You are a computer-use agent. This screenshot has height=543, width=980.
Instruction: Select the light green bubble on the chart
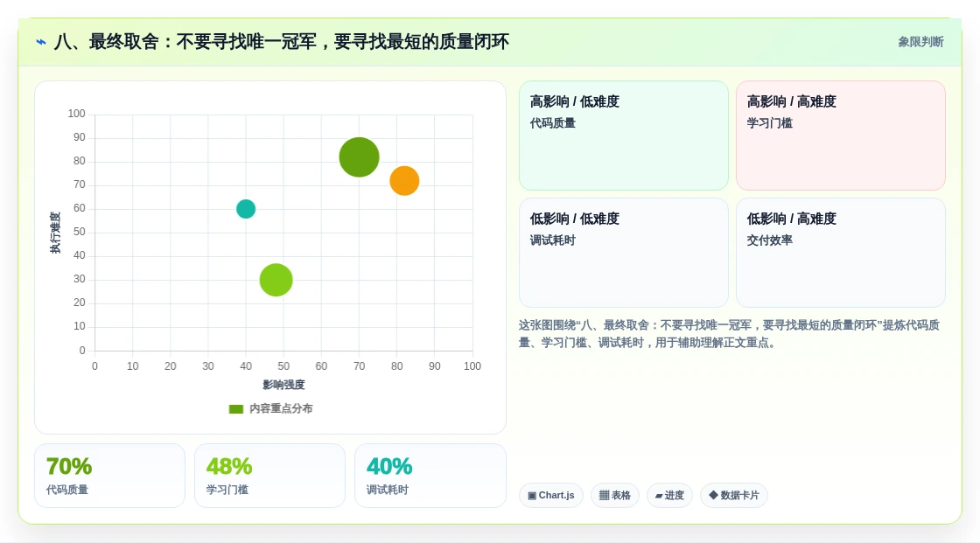276,280
